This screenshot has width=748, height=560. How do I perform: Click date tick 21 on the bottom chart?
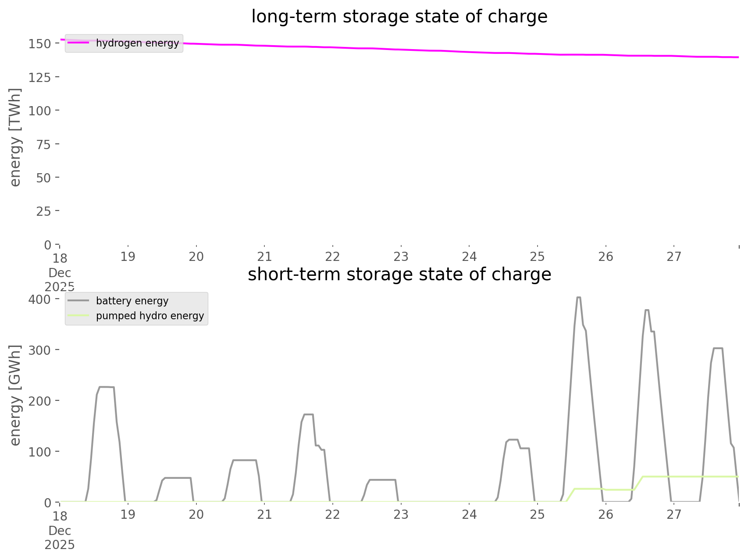pos(264,514)
